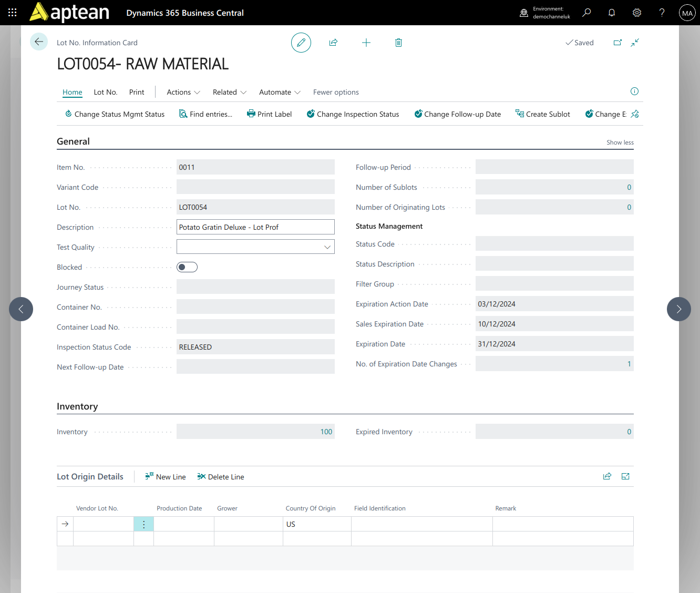Screen dimensions: 700x593
Task: Collapse the Inventory section heading
Action: point(77,406)
